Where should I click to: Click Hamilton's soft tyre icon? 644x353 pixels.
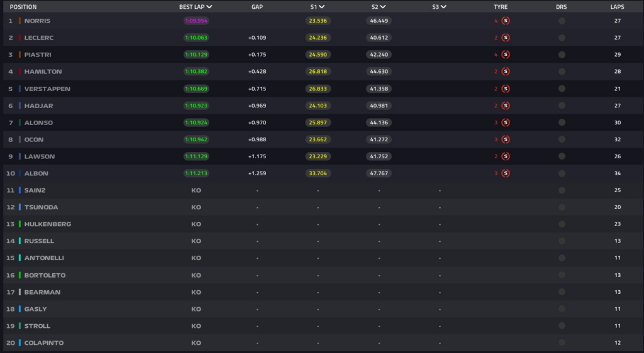tap(506, 72)
